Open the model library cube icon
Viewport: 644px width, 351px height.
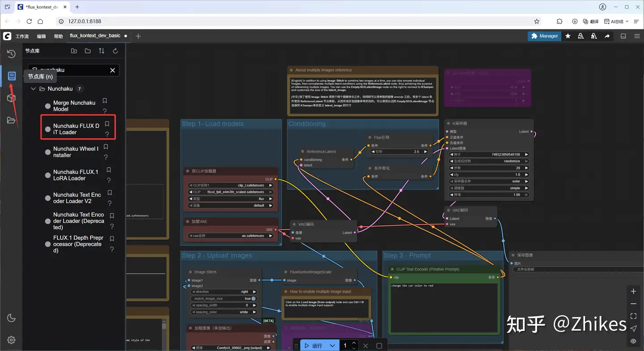tap(11, 98)
